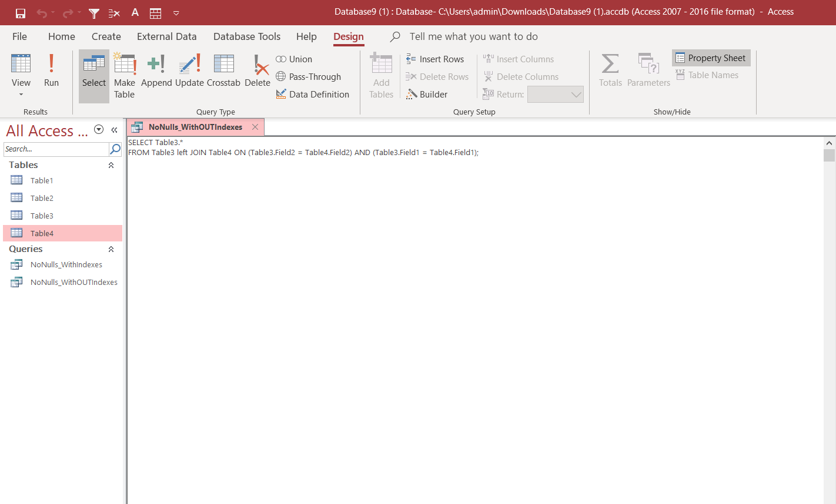Image resolution: width=836 pixels, height=504 pixels.
Task: Choose the Make Table query type
Action: tap(125, 76)
